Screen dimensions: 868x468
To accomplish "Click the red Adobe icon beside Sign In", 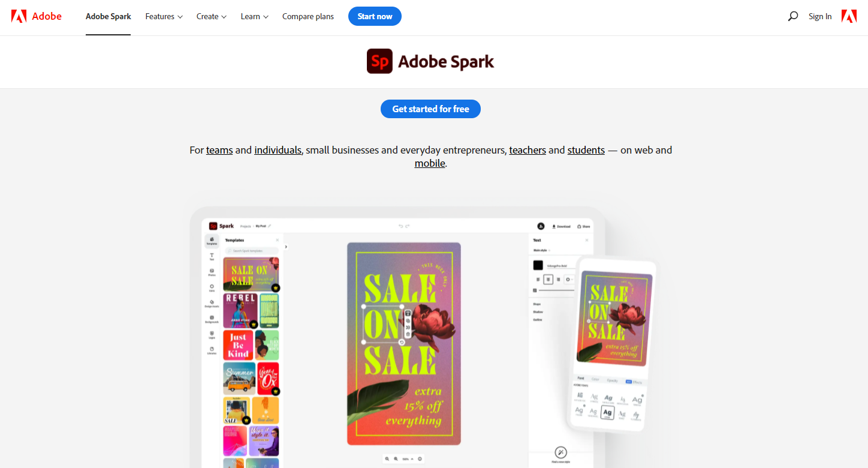I will tap(849, 16).
